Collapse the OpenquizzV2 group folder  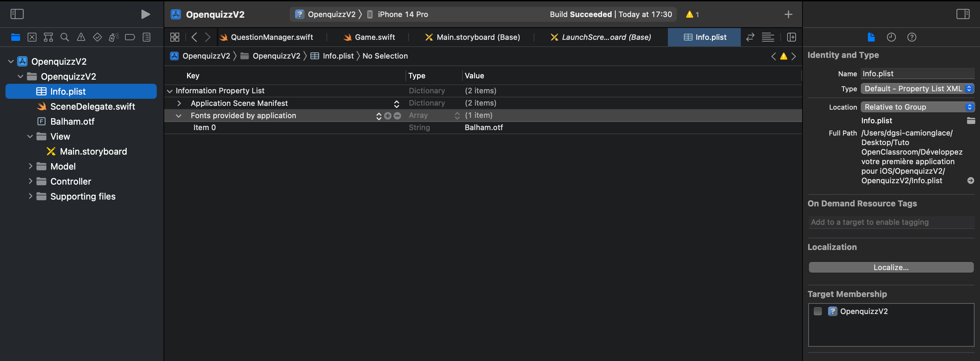point(20,77)
